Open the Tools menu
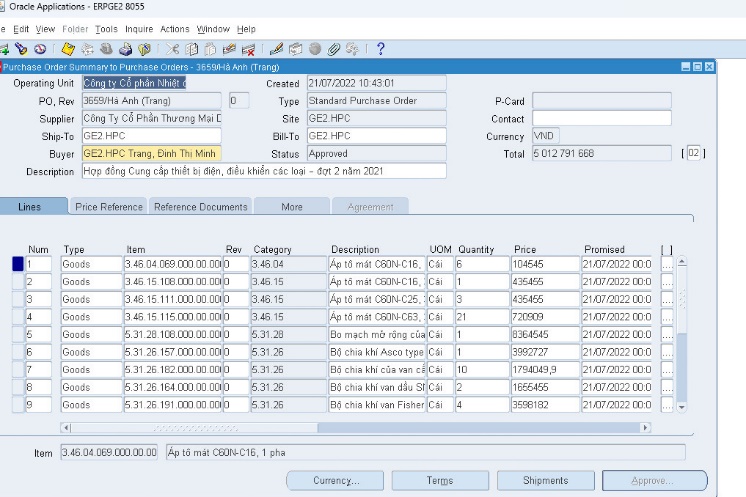Image resolution: width=746 pixels, height=497 pixels. click(x=106, y=29)
